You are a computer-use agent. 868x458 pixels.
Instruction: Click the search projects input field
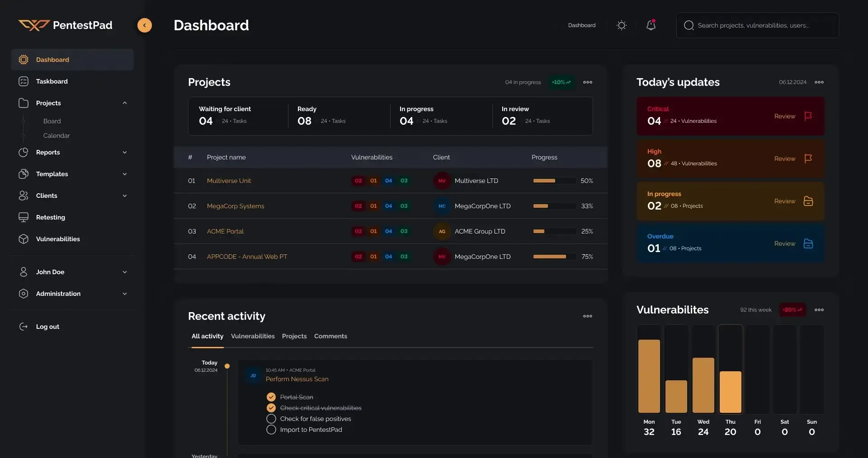[x=758, y=25]
